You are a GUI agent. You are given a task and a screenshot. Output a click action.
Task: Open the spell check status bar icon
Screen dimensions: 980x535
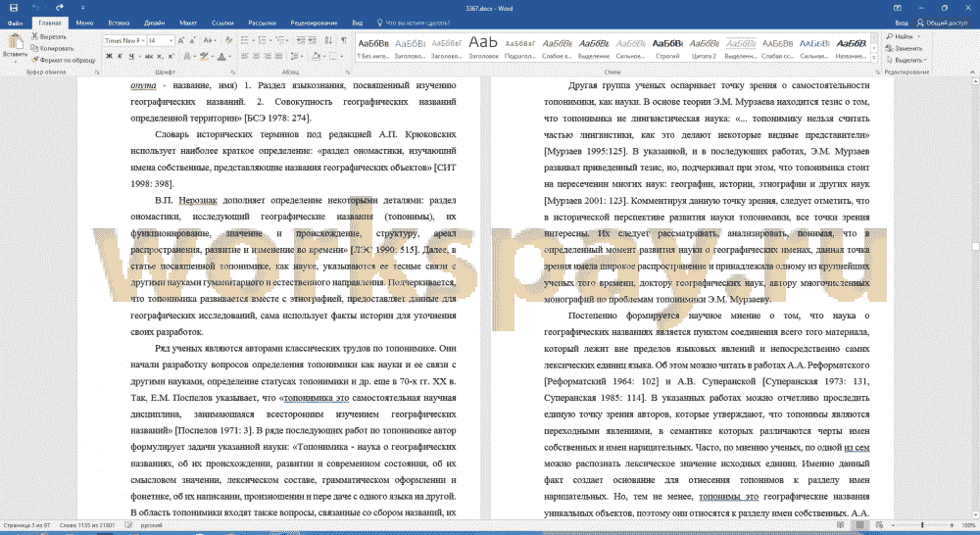pyautogui.click(x=128, y=525)
